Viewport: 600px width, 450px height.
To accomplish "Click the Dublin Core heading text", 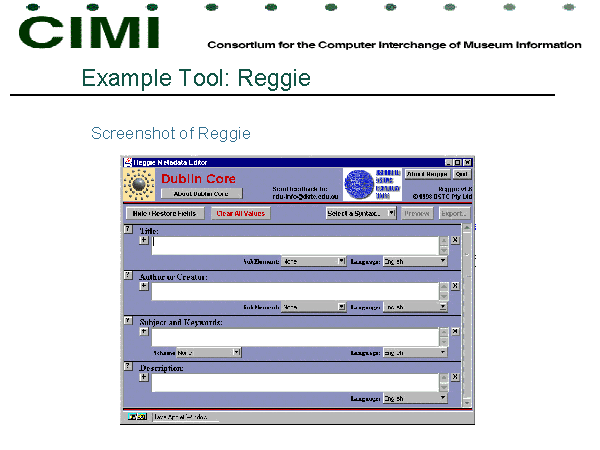I will [198, 179].
